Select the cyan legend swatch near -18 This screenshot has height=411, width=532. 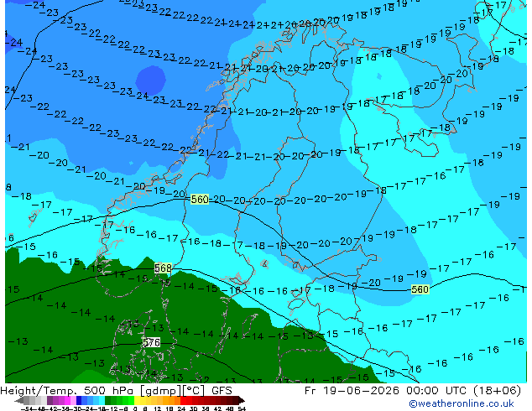(102, 400)
